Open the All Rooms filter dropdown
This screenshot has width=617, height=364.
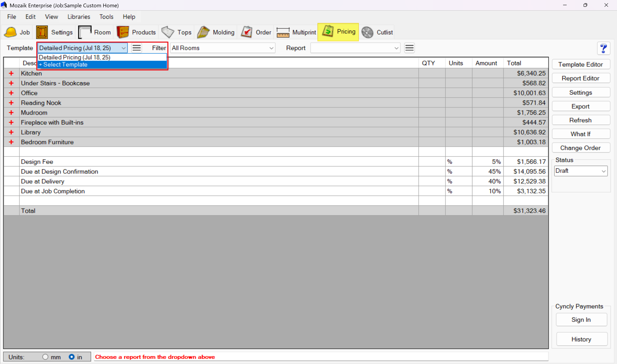point(223,48)
